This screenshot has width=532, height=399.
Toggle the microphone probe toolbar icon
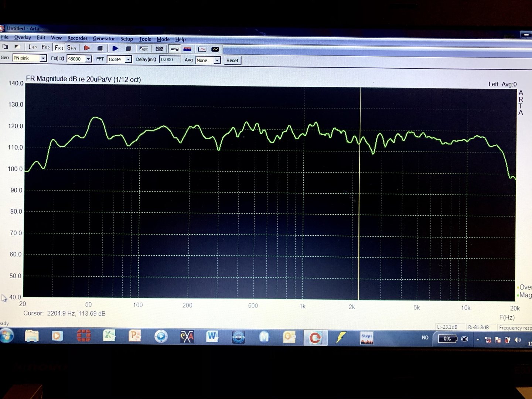tap(175, 49)
